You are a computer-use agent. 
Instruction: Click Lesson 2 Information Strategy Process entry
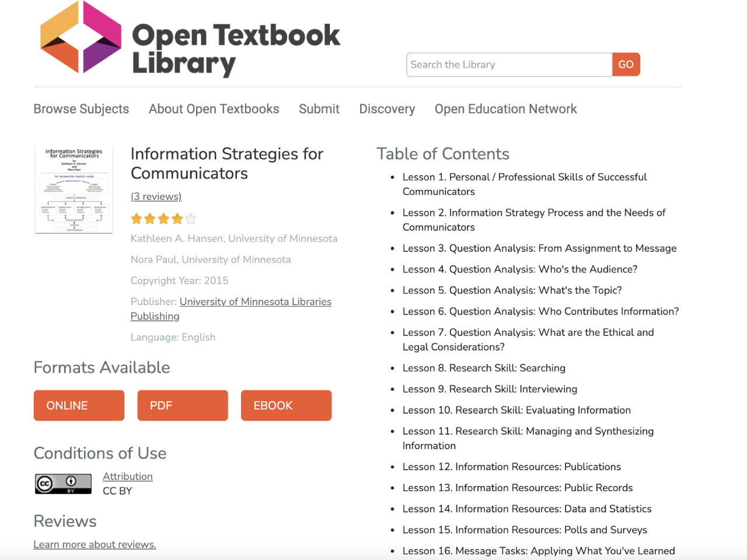534,220
